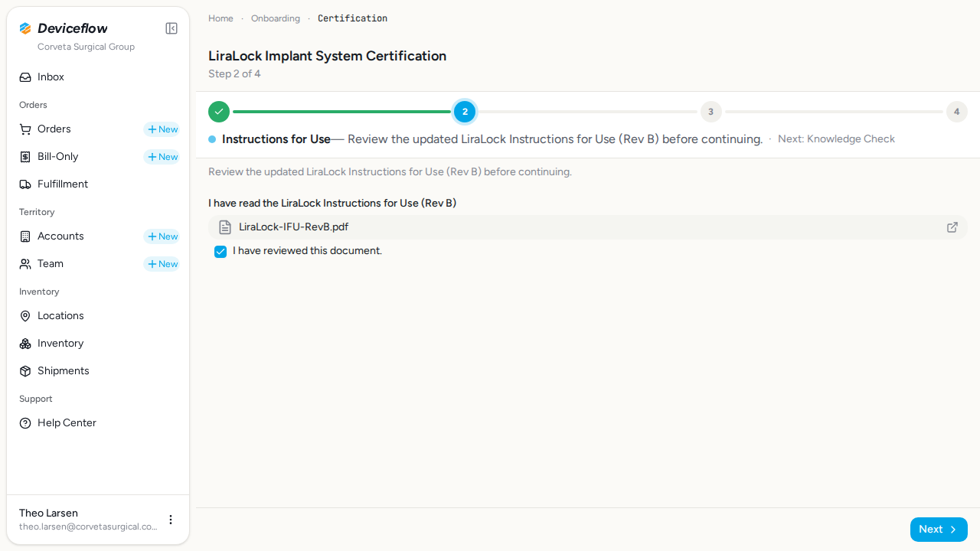Open user menu for Theo Larsen

(x=171, y=520)
